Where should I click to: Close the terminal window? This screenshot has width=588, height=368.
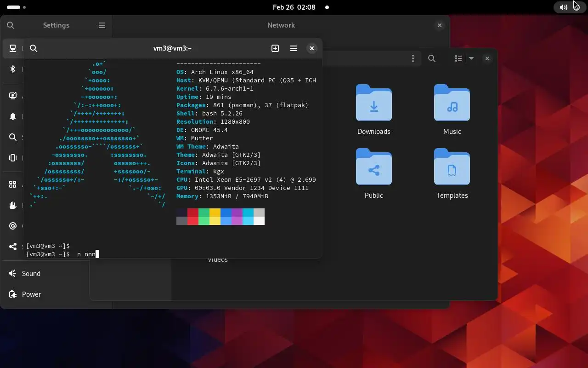click(x=312, y=48)
